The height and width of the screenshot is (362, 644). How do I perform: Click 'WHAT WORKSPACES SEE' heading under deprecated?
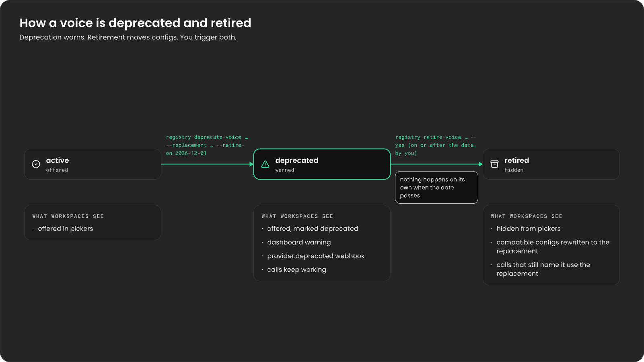tap(297, 216)
